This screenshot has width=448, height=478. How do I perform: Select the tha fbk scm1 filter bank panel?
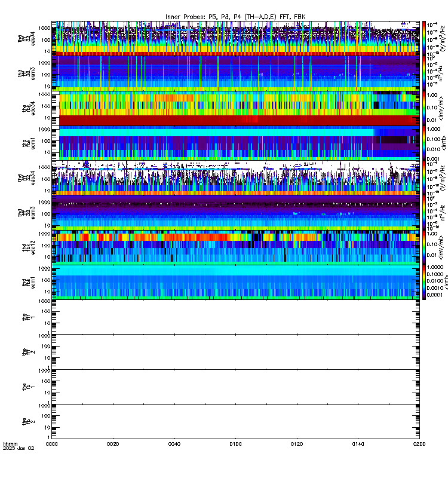coord(235,143)
